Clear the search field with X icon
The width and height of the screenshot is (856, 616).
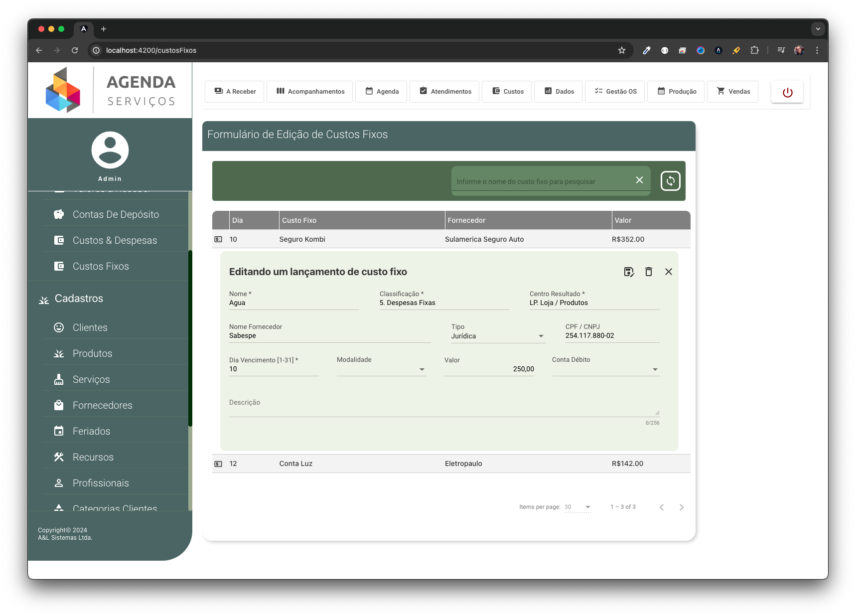[x=639, y=180]
